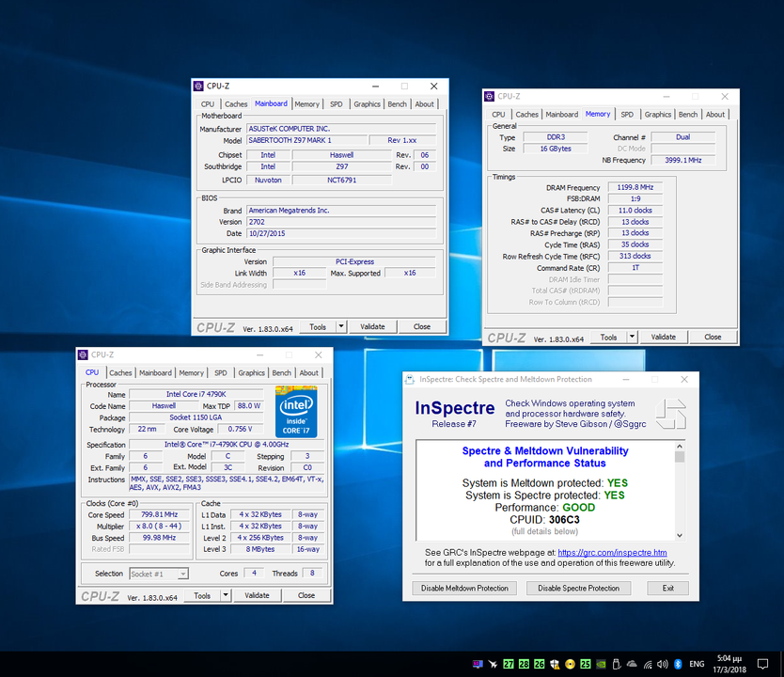
Task: Click the Safely Remove Hardware USB icon
Action: pos(617,664)
